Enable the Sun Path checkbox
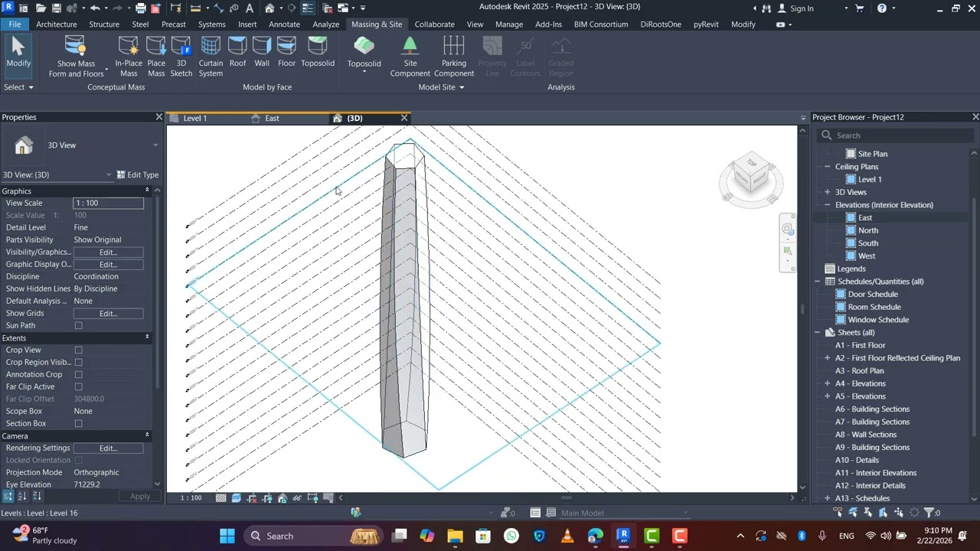 point(78,326)
